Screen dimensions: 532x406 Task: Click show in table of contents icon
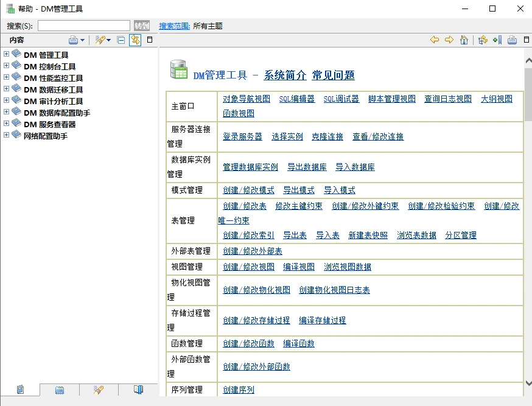coord(483,40)
